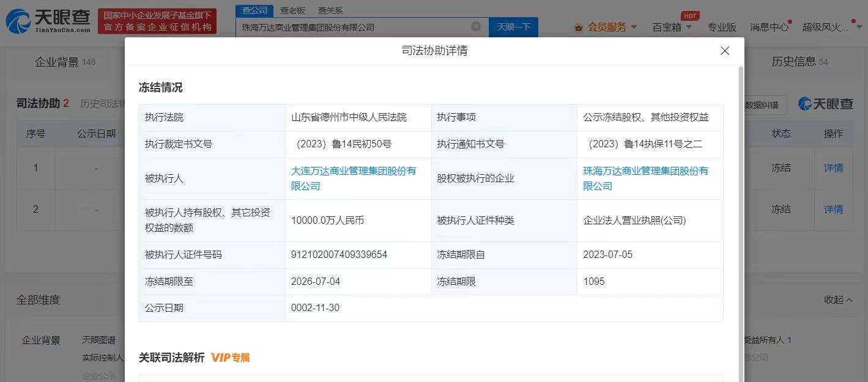Select the case number (2023)鲁14民初50号
The height and width of the screenshot is (382, 868).
tap(343, 144)
